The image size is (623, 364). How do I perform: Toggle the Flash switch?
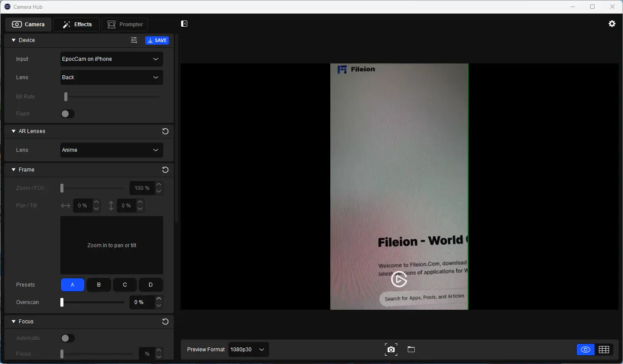67,114
